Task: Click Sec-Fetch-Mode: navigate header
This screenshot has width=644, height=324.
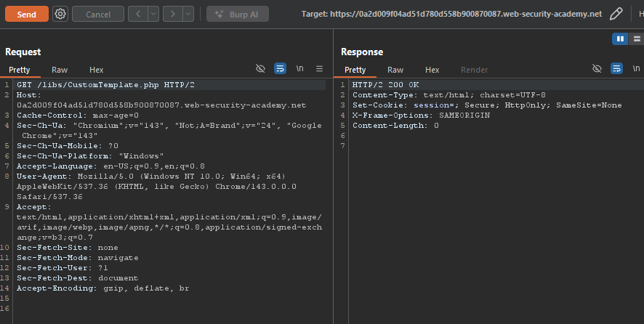Action: coord(78,257)
